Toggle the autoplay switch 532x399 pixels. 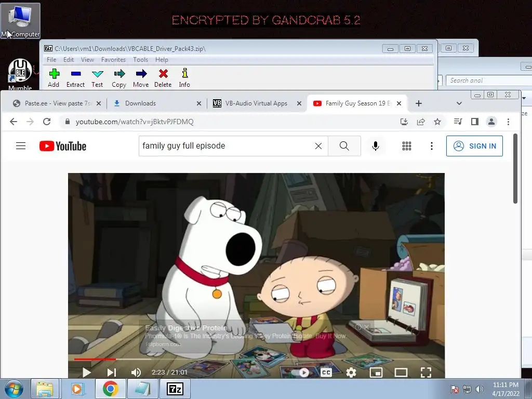[x=301, y=373]
